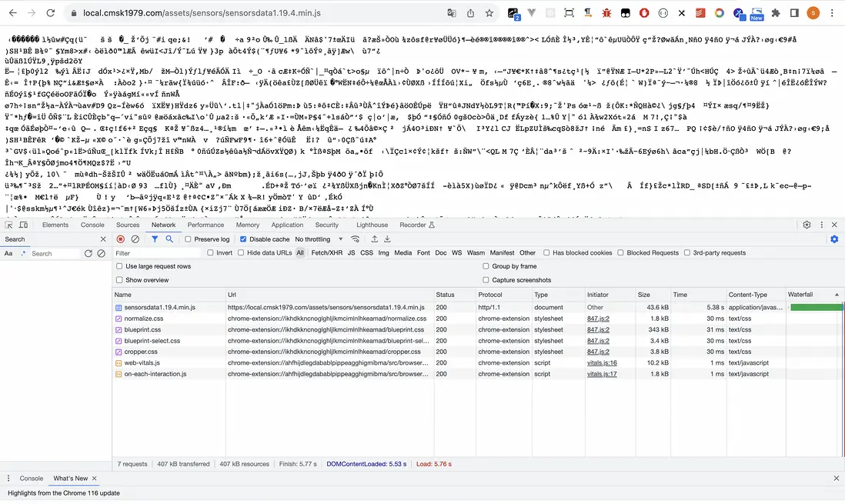Enable the Preserve log checkbox

pos(188,239)
